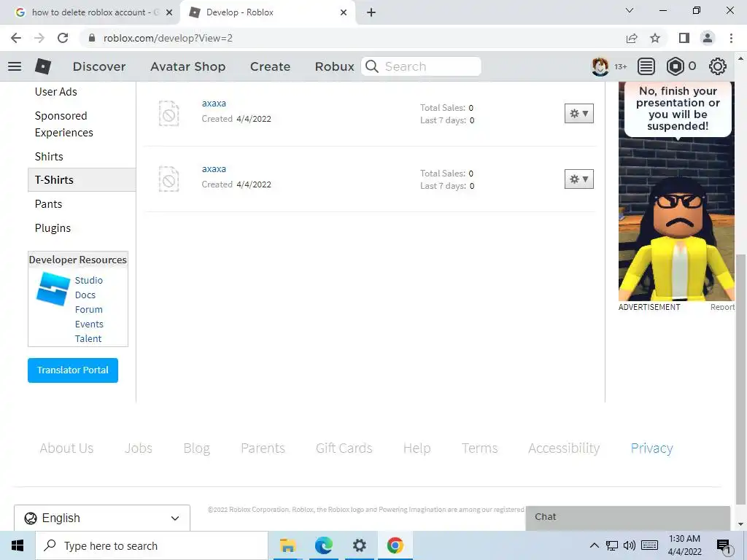The width and height of the screenshot is (747, 560).
Task: Click the Roblox Studio logo image
Action: (53, 289)
